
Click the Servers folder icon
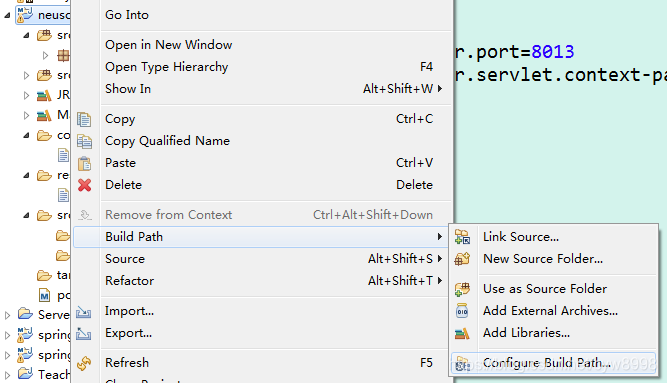tap(25, 314)
